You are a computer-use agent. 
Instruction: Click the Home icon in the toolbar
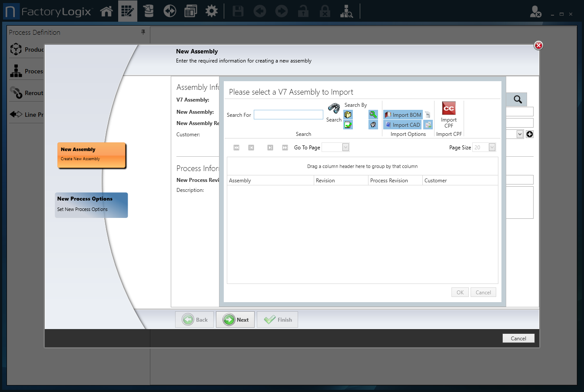106,11
